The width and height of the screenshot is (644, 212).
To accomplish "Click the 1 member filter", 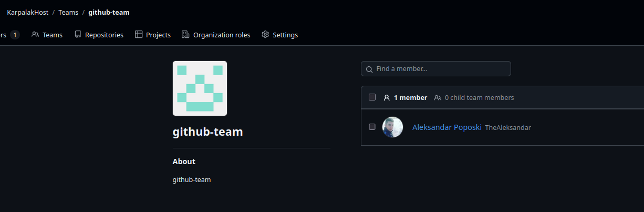I will pyautogui.click(x=405, y=97).
